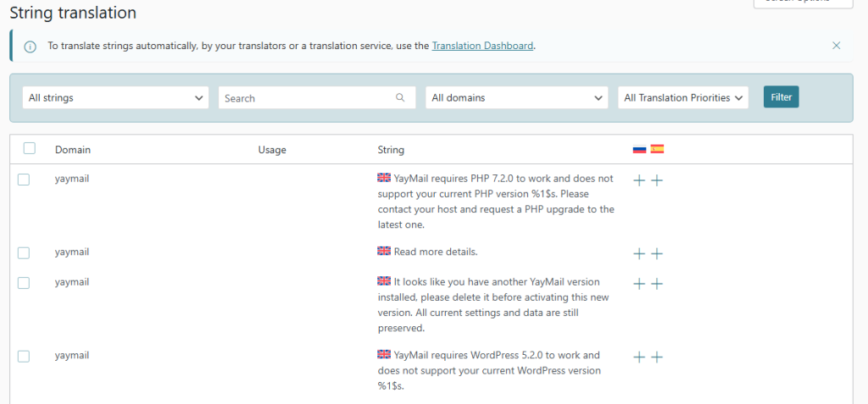
Task: Click the Russian flag column header
Action: pyautogui.click(x=639, y=149)
